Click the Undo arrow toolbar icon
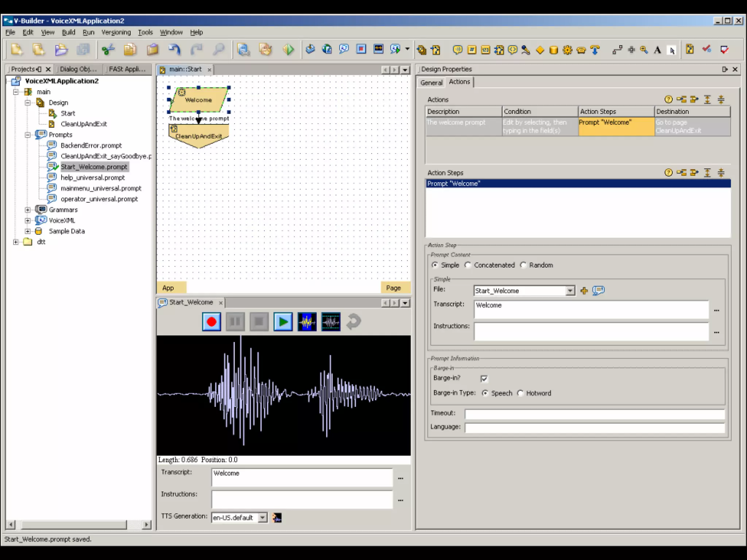The image size is (747, 560). pos(174,49)
